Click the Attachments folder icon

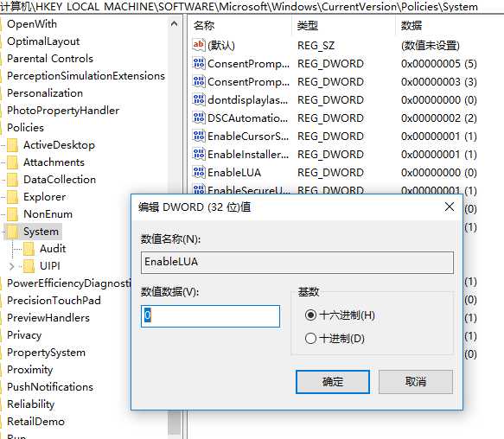tap(13, 162)
